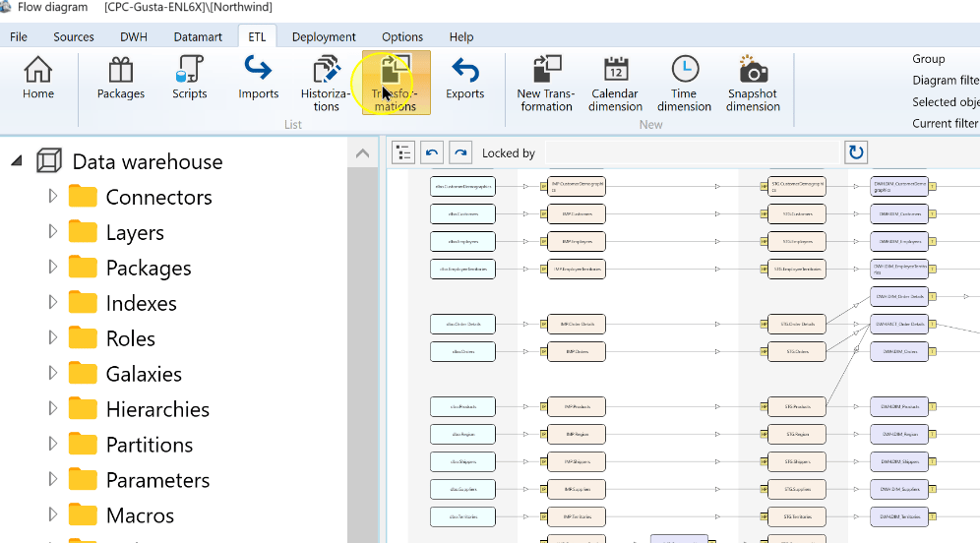Expand the Partitions folder
The image size is (980, 543).
pos(52,444)
